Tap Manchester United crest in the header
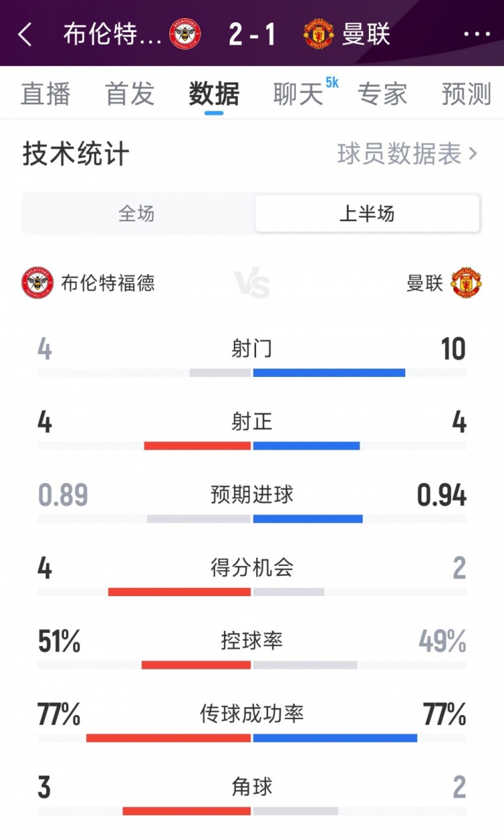Screen dimensions: 504x838 click(319, 34)
